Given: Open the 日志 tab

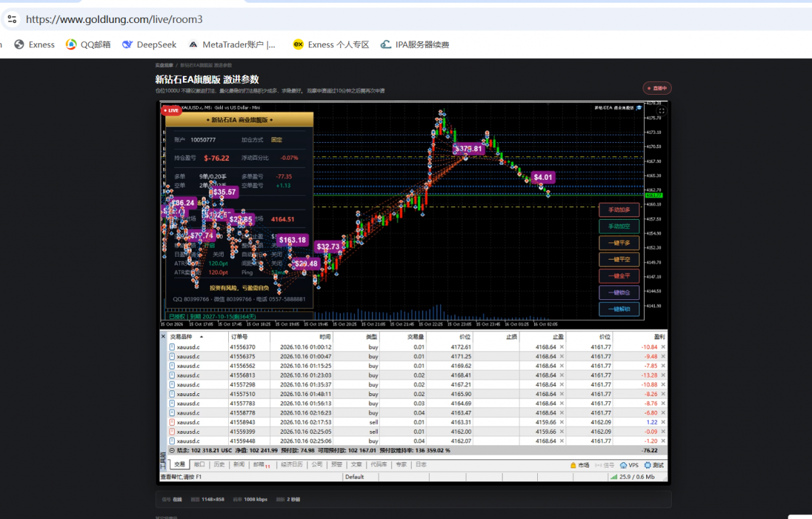Looking at the screenshot, I should click(421, 465).
